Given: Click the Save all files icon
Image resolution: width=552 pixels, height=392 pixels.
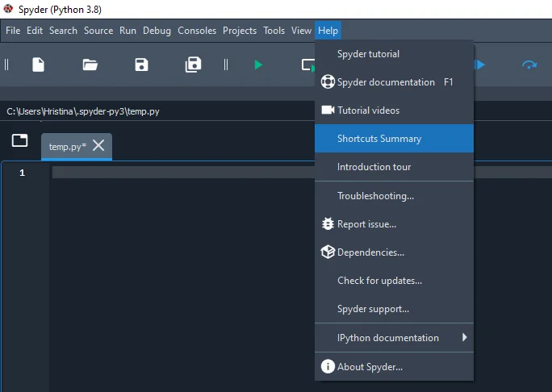Looking at the screenshot, I should pyautogui.click(x=193, y=65).
